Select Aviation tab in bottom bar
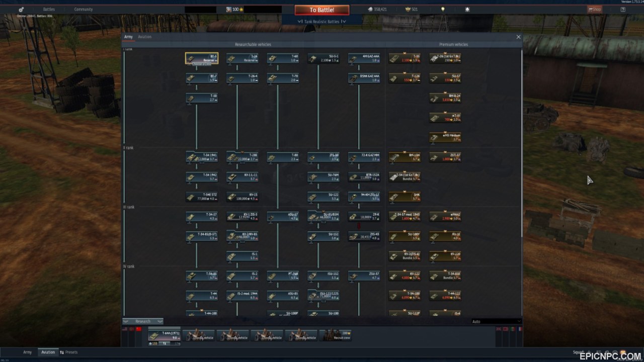This screenshot has height=362, width=644. click(x=48, y=352)
